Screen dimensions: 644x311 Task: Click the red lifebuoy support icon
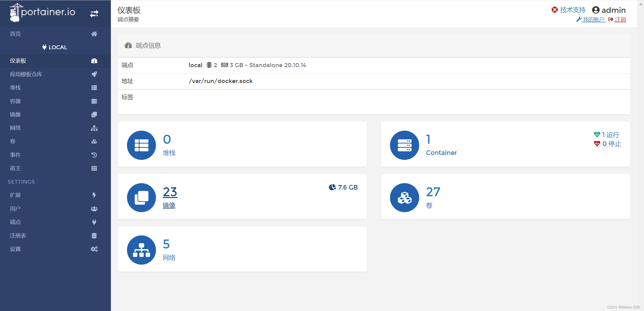point(555,10)
